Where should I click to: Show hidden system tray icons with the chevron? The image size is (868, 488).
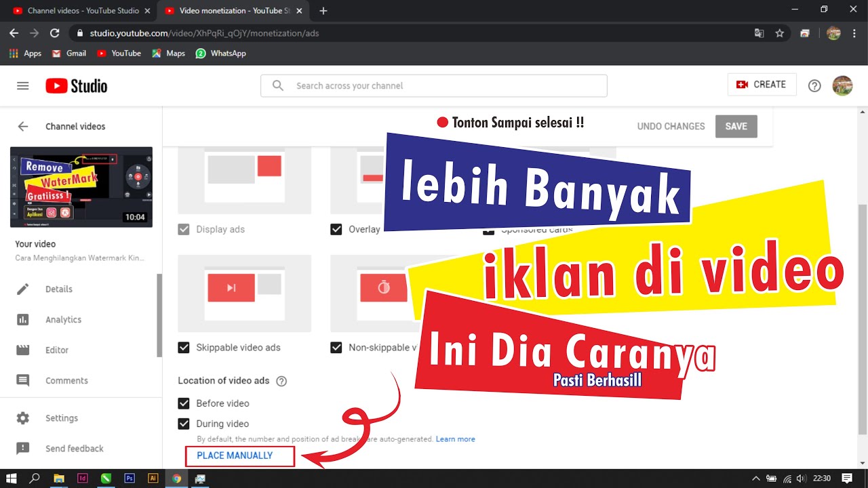756,479
